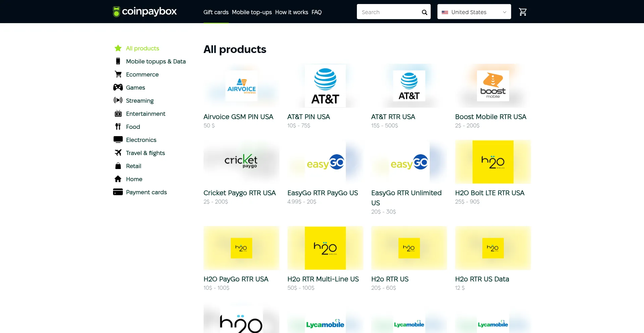
Task: Select the Entertainment category
Action: click(146, 114)
